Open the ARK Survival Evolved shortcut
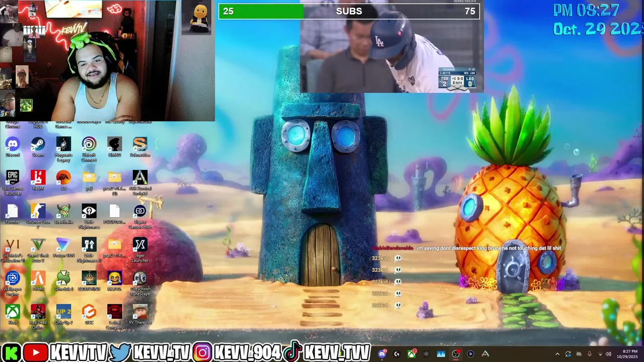The height and width of the screenshot is (362, 644). coord(140,183)
